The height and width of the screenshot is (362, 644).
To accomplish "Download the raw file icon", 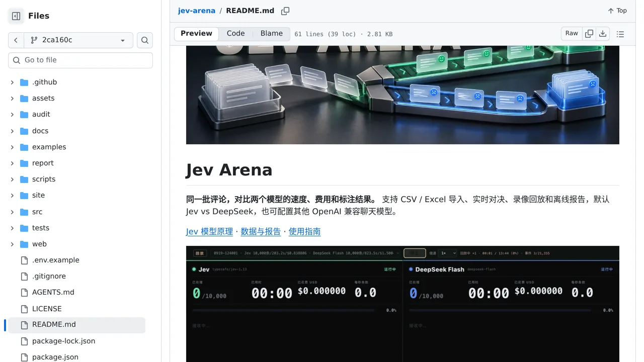I will 603,34.
